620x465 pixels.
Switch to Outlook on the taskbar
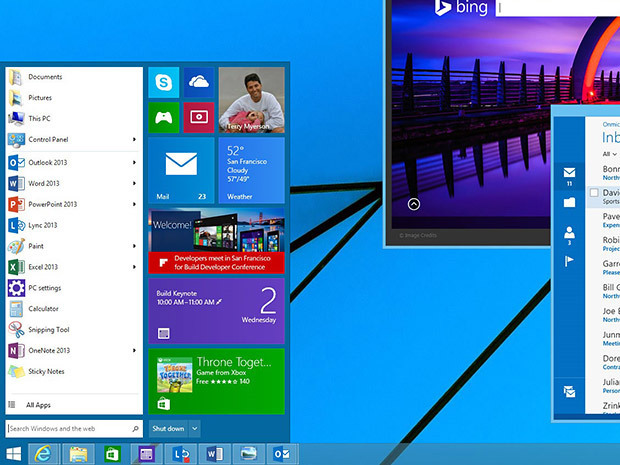[283, 454]
